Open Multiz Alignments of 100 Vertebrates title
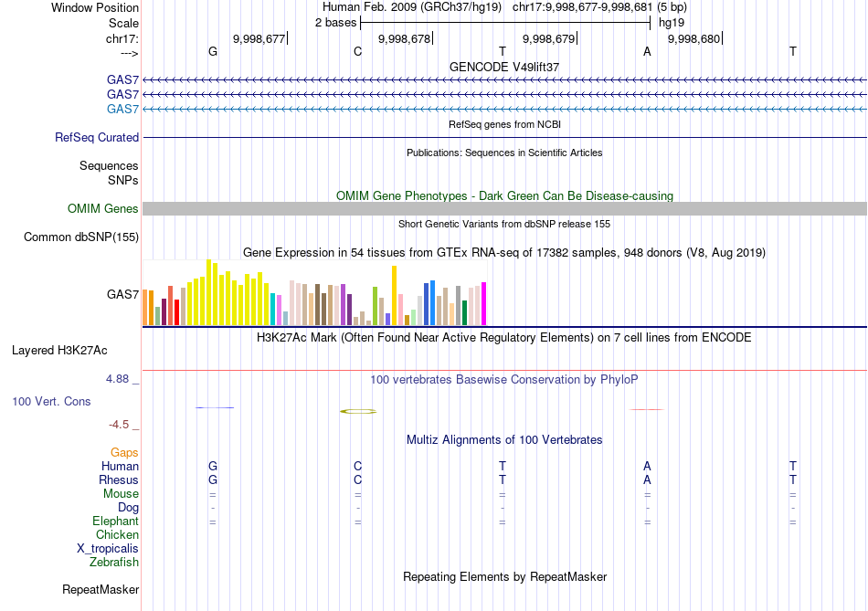The image size is (868, 611). 504,440
